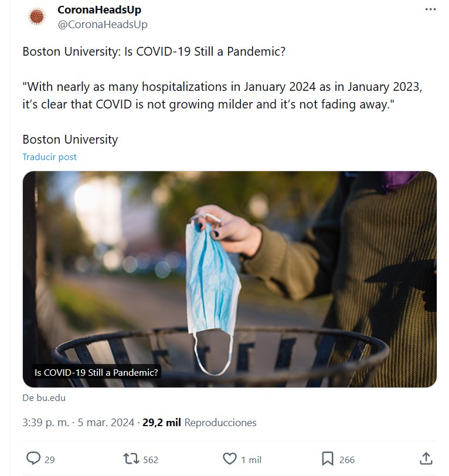This screenshot has height=476, width=449.
Task: Bookmark the post with bookmark icon
Action: click(328, 459)
